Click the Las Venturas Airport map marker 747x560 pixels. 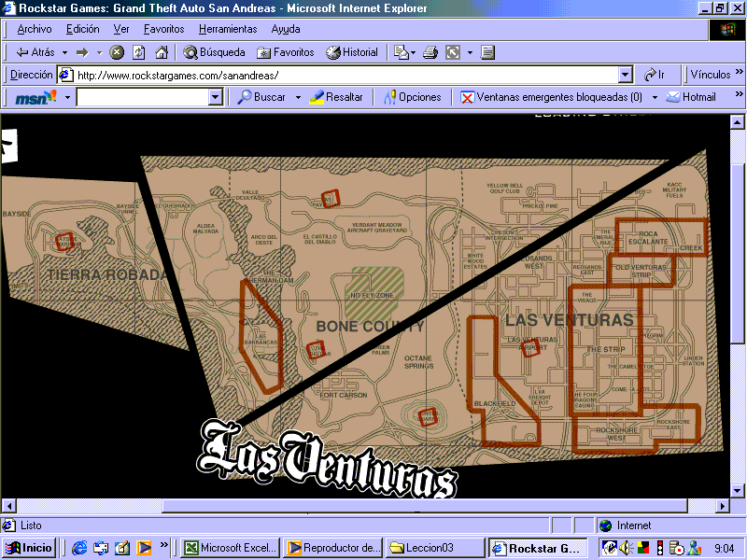coord(530,349)
